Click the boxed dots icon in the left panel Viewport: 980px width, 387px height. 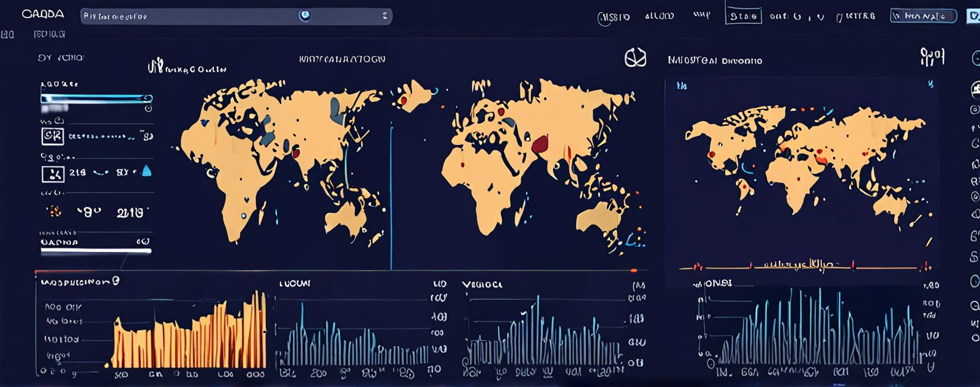(53, 174)
